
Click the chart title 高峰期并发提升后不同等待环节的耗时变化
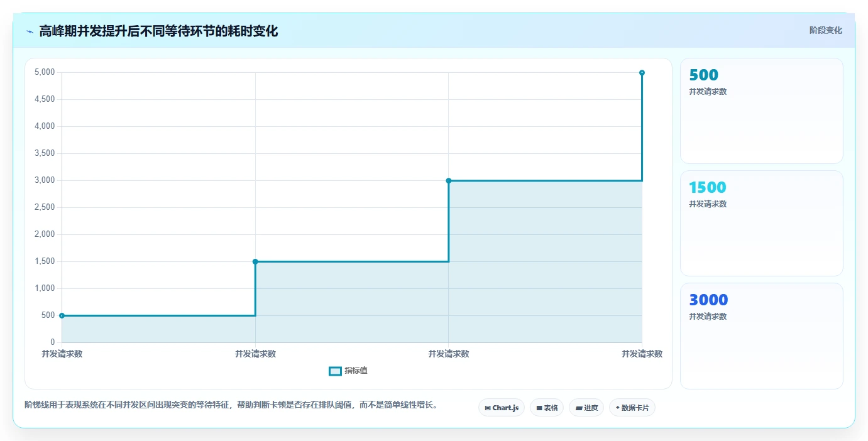coord(158,31)
